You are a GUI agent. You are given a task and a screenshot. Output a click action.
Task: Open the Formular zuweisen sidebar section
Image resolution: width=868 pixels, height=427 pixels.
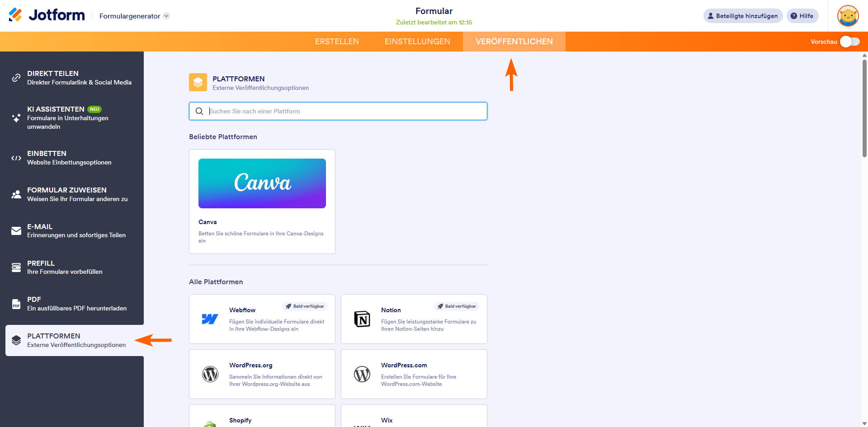click(x=75, y=194)
